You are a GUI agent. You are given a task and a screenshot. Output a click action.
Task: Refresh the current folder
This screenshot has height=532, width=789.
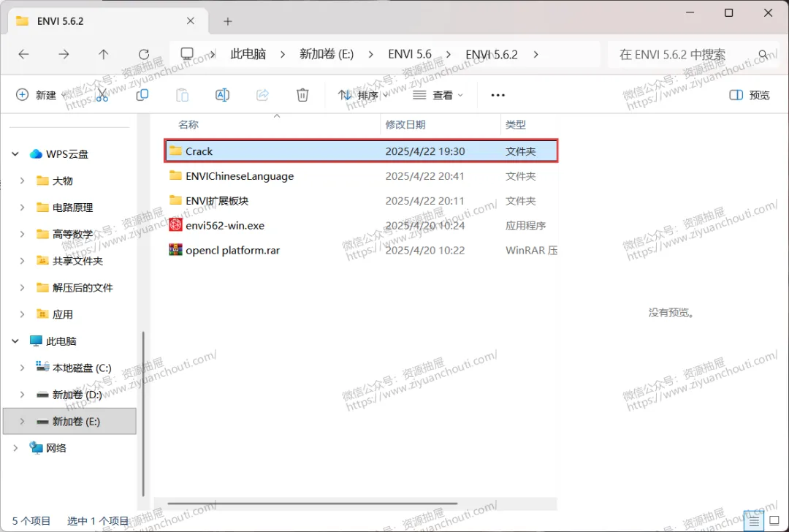(x=144, y=54)
